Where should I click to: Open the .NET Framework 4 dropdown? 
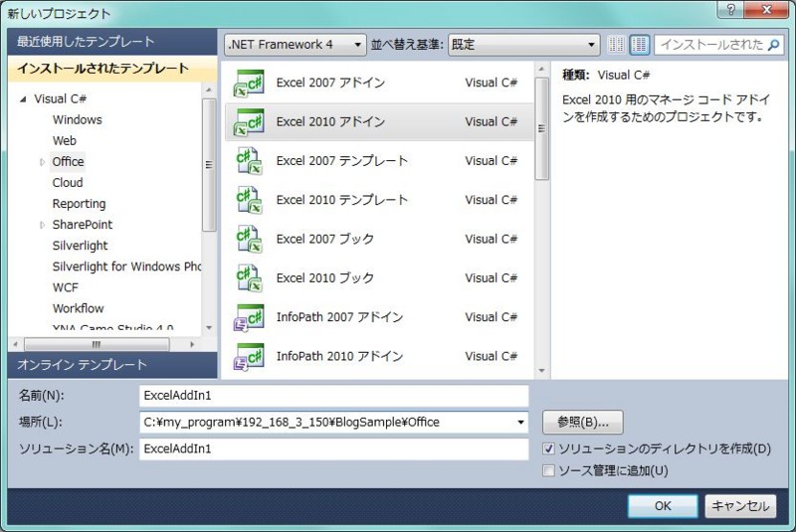pyautogui.click(x=295, y=45)
